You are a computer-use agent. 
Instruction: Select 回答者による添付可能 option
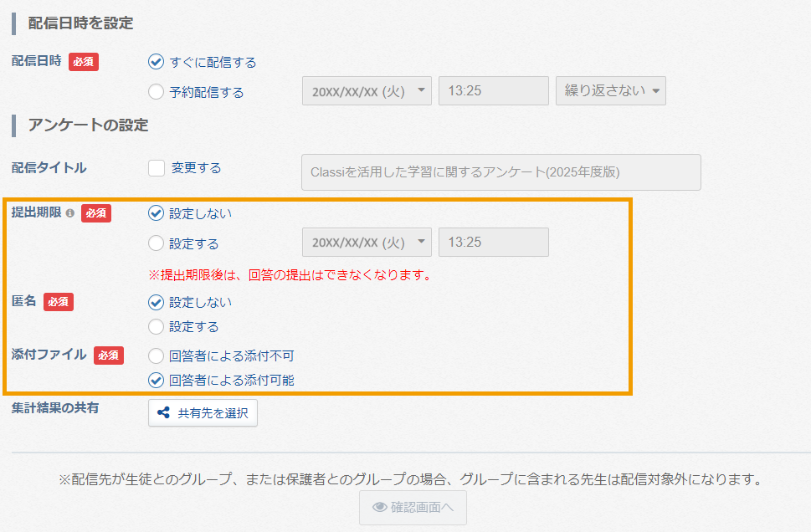156,380
